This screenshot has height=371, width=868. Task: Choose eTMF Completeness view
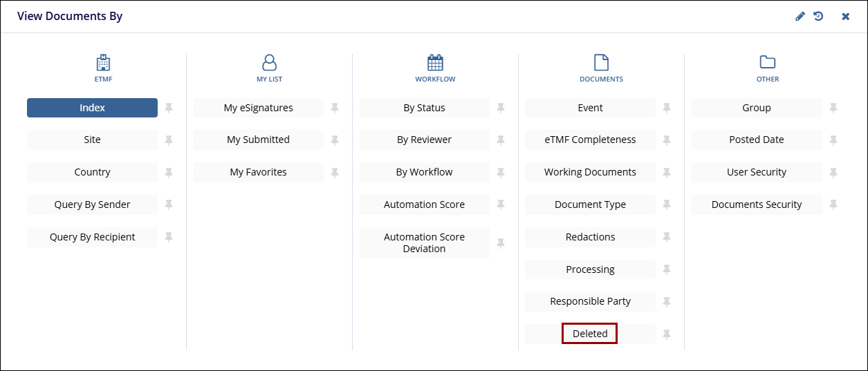tap(590, 140)
